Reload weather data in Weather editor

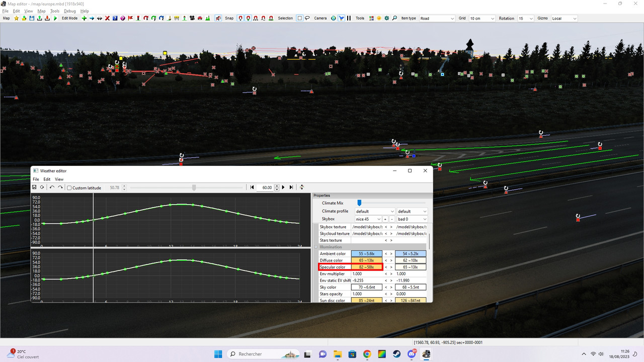(42, 187)
